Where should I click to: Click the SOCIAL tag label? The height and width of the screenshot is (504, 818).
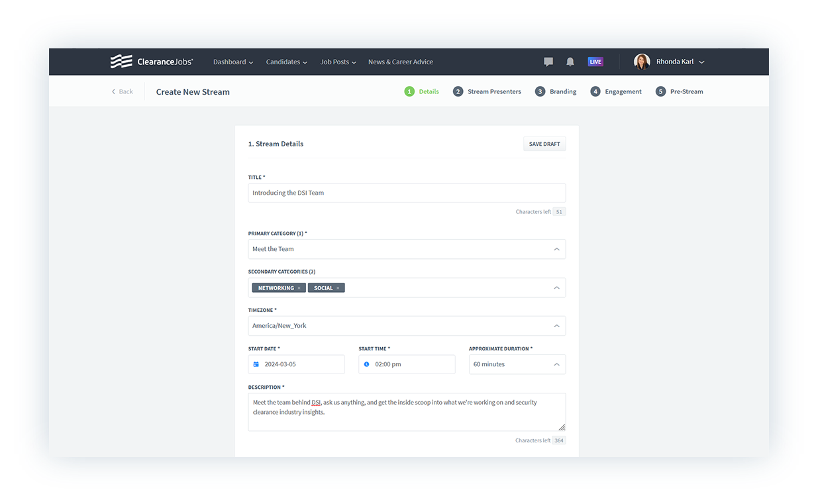coord(323,288)
